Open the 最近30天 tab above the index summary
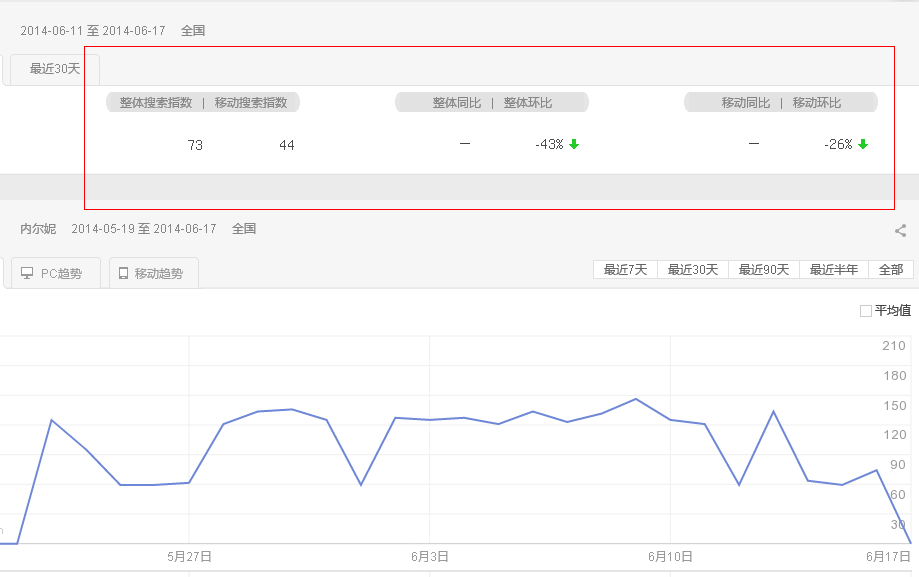The width and height of the screenshot is (919, 577). (55, 69)
